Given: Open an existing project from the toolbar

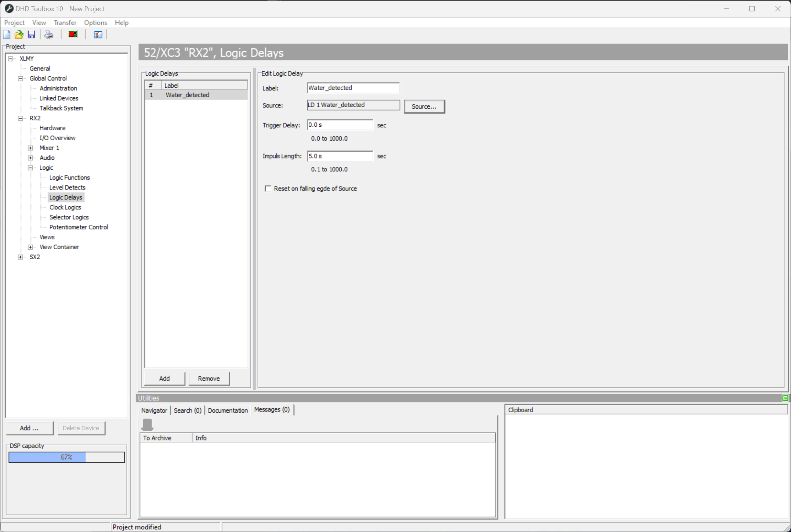Looking at the screenshot, I should pyautogui.click(x=19, y=34).
